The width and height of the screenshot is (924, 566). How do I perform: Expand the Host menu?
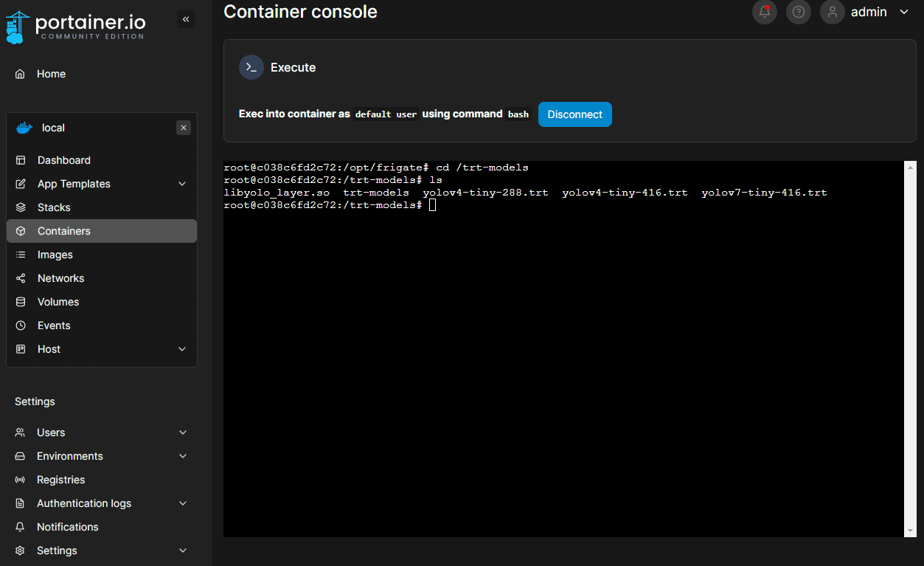[182, 349]
